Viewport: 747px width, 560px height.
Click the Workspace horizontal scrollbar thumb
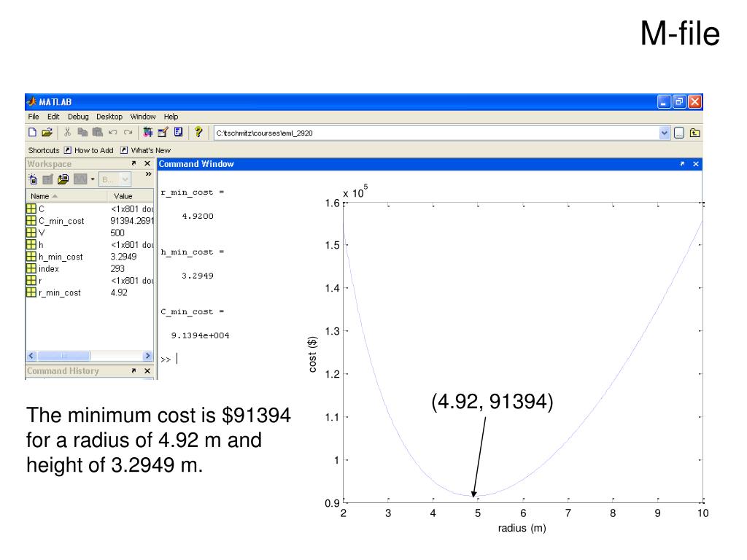(63, 356)
